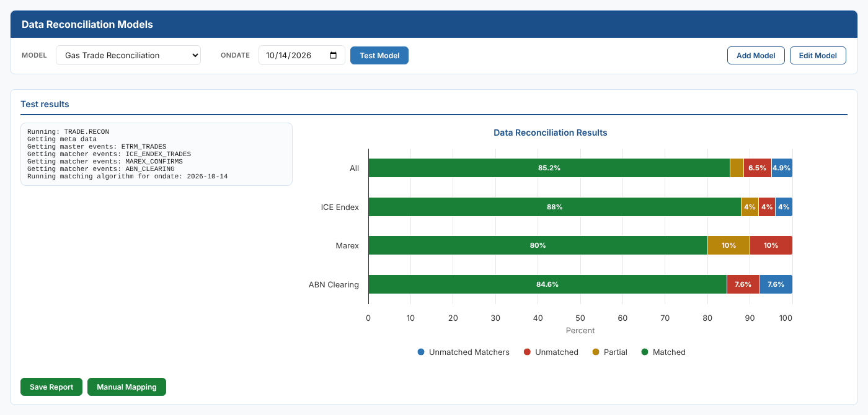The height and width of the screenshot is (415, 868).
Task: Select the All row 6.5% unmatched segment
Action: (x=758, y=168)
